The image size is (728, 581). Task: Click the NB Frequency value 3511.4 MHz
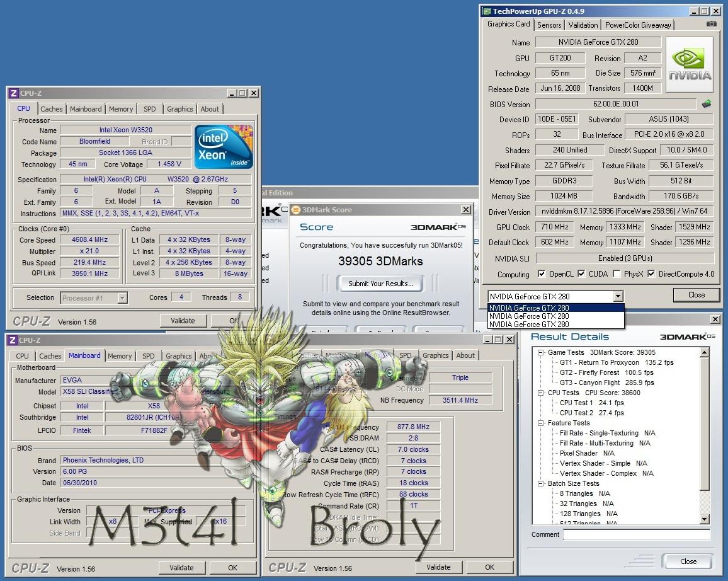coord(460,400)
